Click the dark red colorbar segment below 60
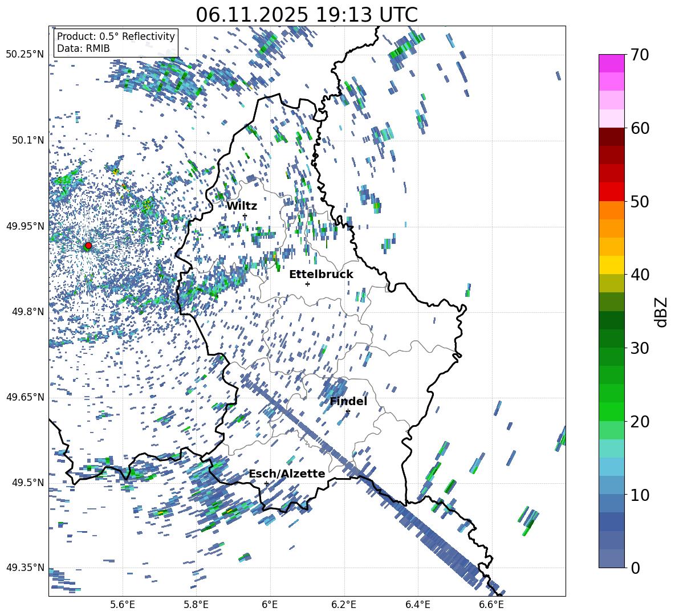Screen dimensions: 675x616 point(611,137)
